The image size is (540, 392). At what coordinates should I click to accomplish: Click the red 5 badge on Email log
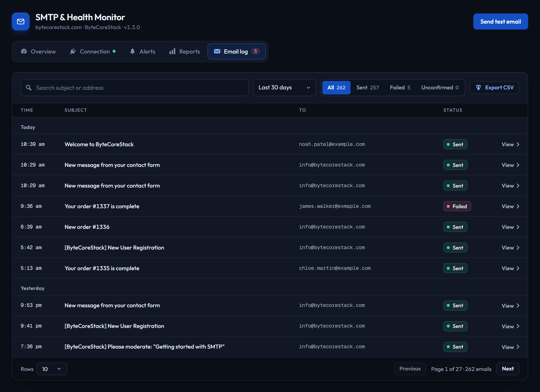[255, 51]
